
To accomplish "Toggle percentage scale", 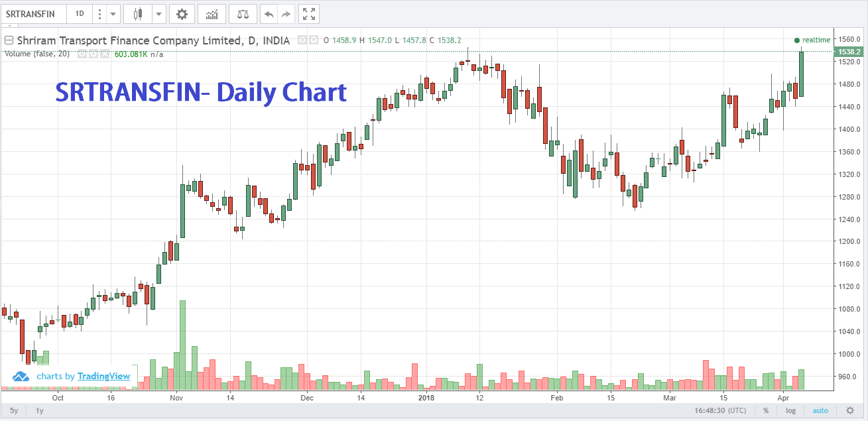I will click(766, 411).
